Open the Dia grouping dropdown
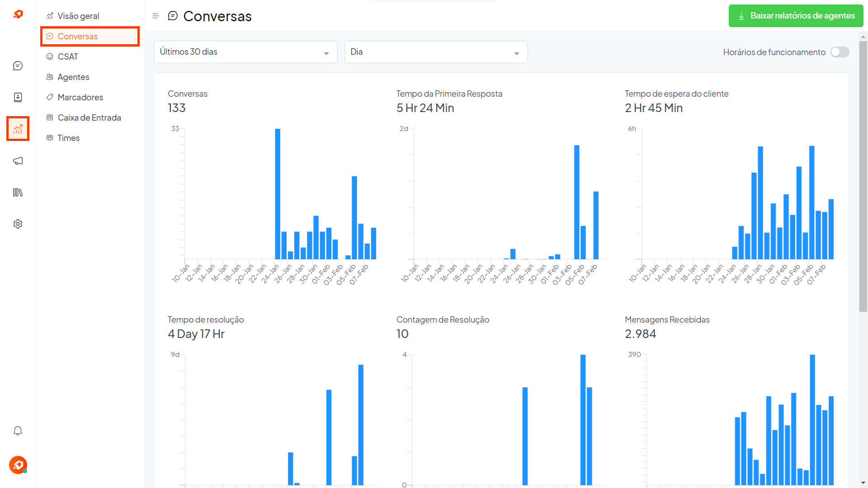Image resolution: width=868 pixels, height=488 pixels. [x=435, y=52]
